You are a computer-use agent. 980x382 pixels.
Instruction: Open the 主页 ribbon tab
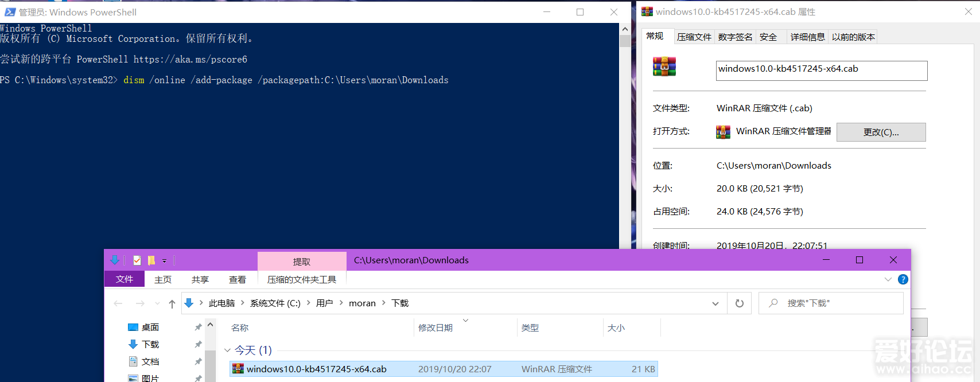(x=163, y=279)
